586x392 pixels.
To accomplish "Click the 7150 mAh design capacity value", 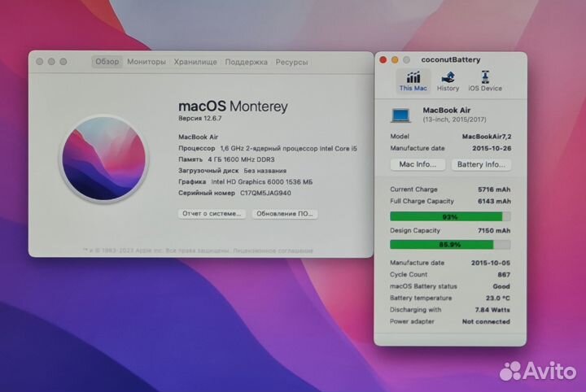I will pos(494,230).
